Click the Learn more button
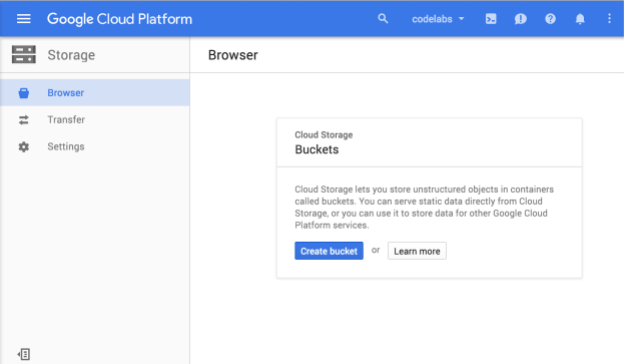Image resolution: width=624 pixels, height=364 pixels. (417, 251)
